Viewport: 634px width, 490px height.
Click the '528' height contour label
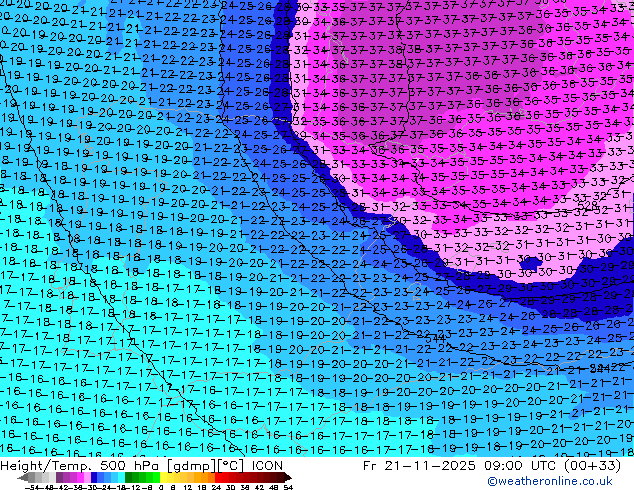click(x=587, y=206)
